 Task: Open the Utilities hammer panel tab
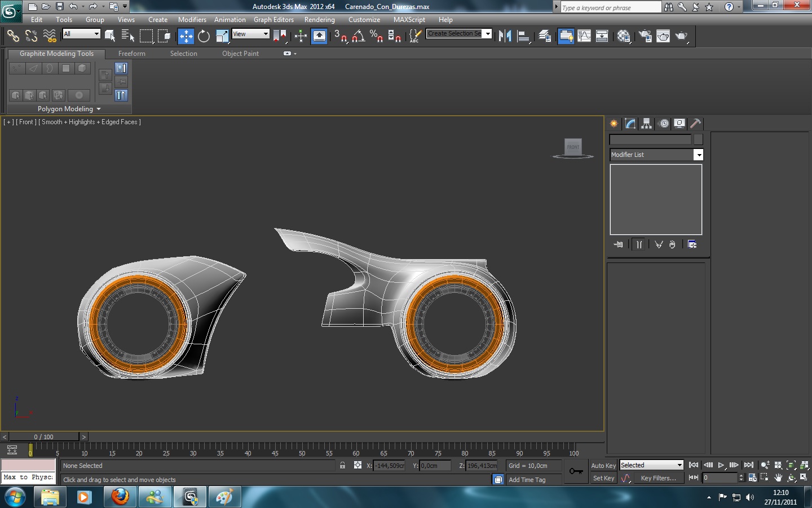click(695, 124)
